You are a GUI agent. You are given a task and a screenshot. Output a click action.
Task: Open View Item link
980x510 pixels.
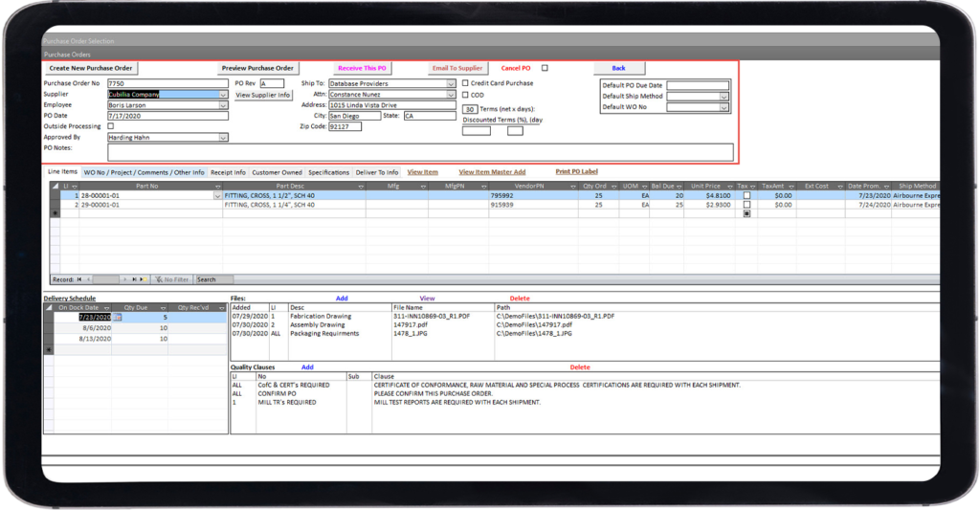pos(422,172)
